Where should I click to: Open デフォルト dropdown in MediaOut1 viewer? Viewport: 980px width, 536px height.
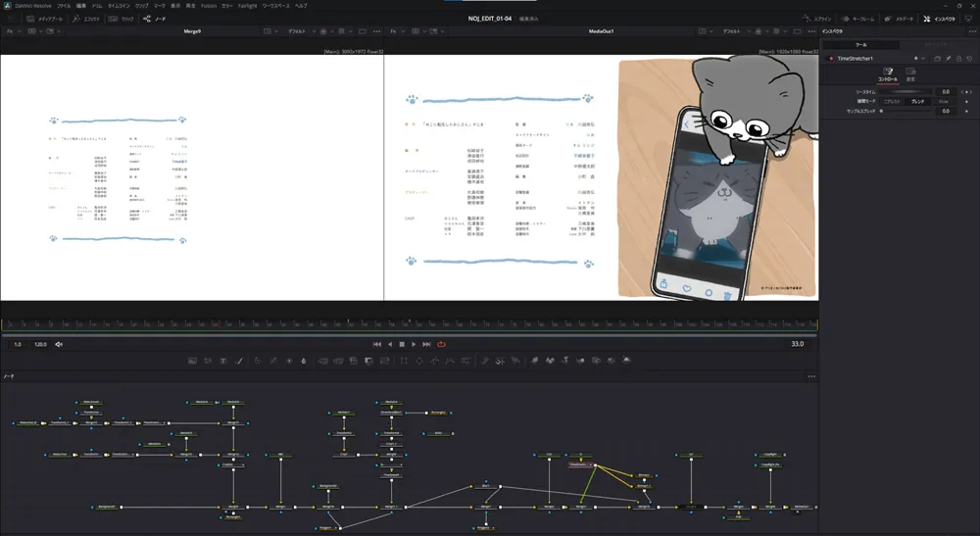pyautogui.click(x=735, y=31)
